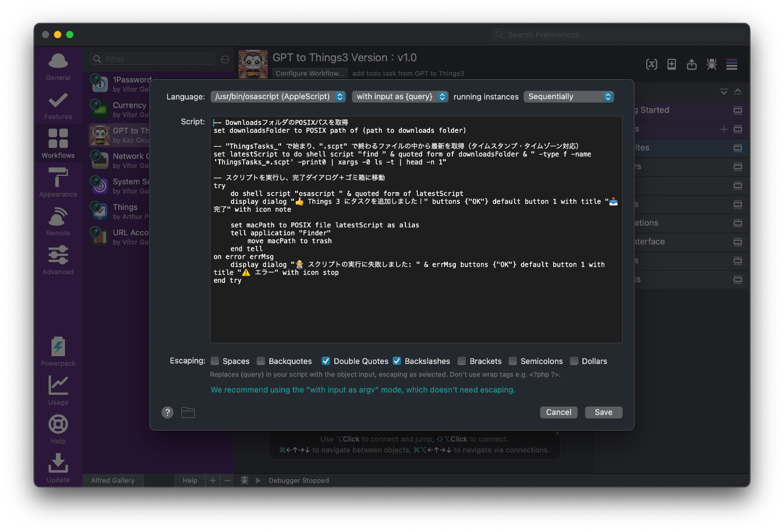
Task: Toggle the Backquotes escaping checkbox
Action: 261,361
